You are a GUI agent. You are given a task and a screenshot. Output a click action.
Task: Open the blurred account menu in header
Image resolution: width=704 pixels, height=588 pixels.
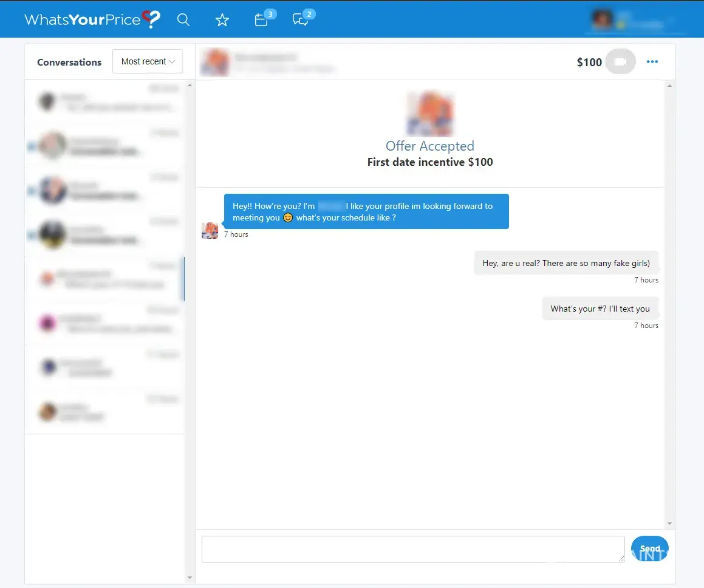pyautogui.click(x=635, y=20)
